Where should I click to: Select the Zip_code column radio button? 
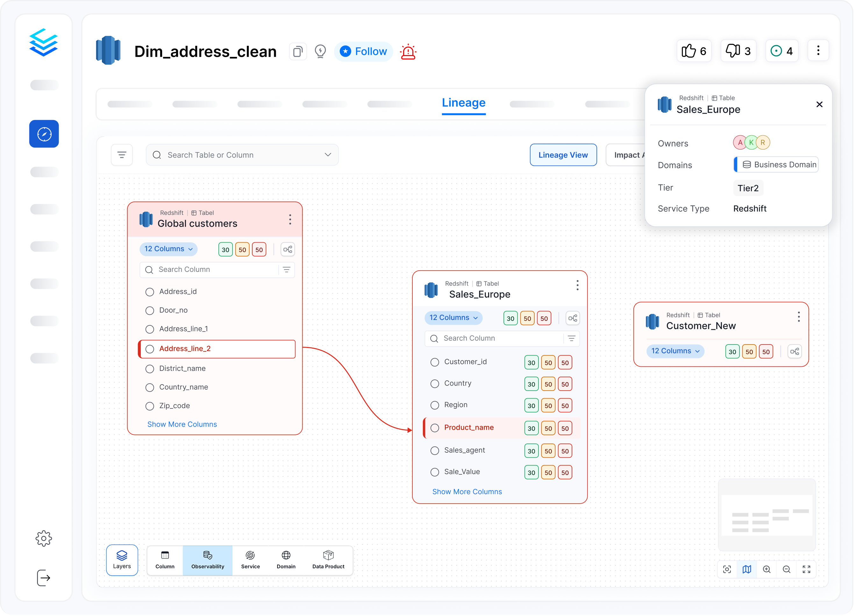click(150, 406)
